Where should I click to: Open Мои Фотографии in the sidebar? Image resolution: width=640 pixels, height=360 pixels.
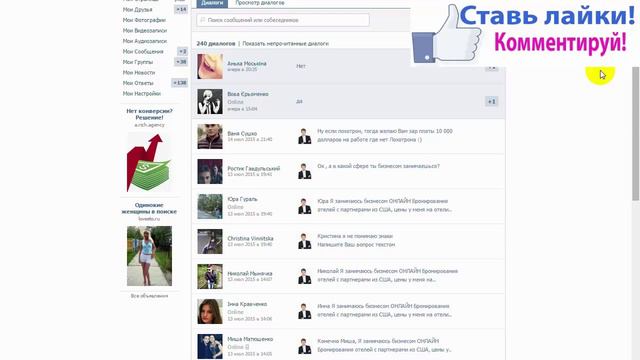tap(144, 20)
